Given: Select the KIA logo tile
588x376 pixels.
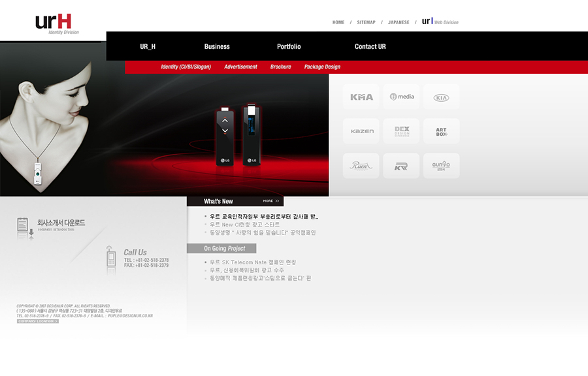Looking at the screenshot, I should (x=442, y=97).
